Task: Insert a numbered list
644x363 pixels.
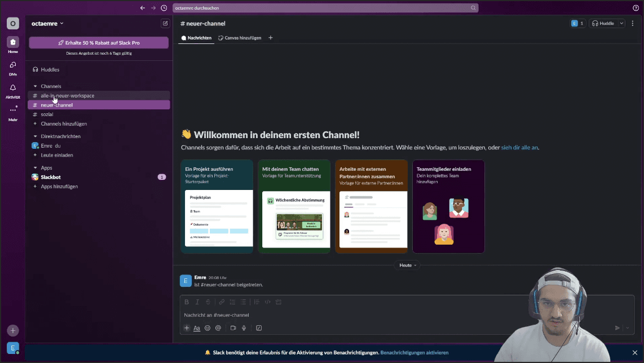Action: [232, 302]
